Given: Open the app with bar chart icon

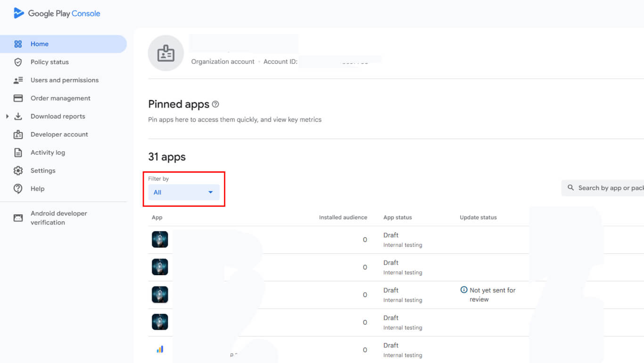Looking at the screenshot, I should pos(160,349).
